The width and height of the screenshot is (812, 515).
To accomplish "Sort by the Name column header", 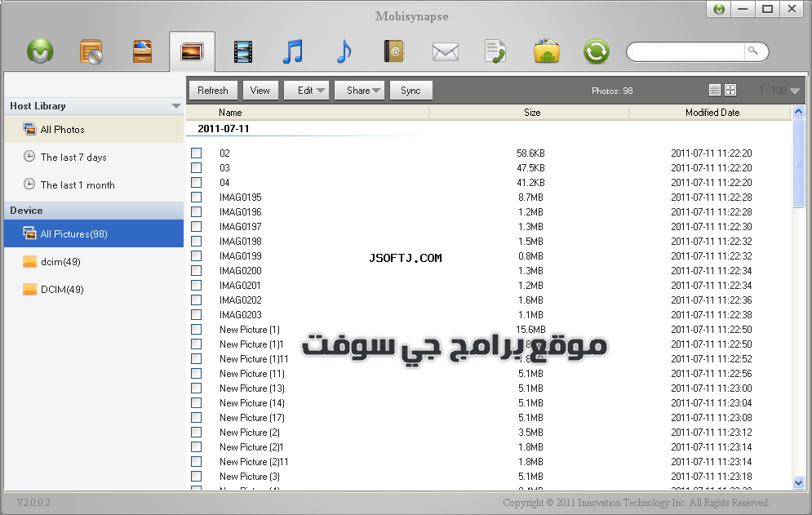I will (x=230, y=113).
